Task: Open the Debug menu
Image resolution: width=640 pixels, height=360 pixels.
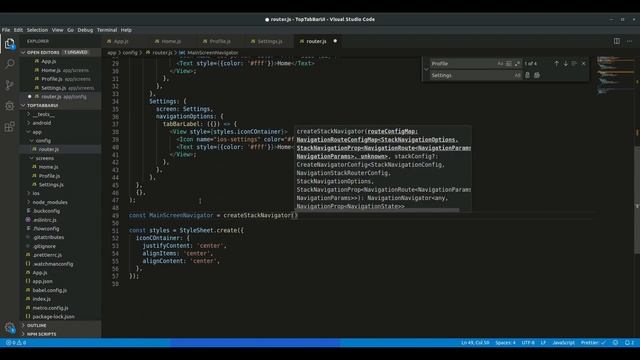Action: pos(85,30)
